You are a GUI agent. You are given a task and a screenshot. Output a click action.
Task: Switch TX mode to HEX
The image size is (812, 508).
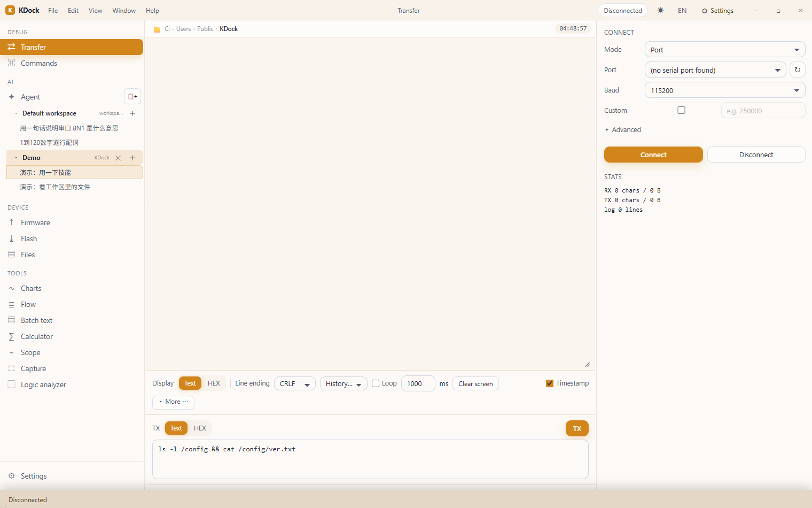[200, 428]
